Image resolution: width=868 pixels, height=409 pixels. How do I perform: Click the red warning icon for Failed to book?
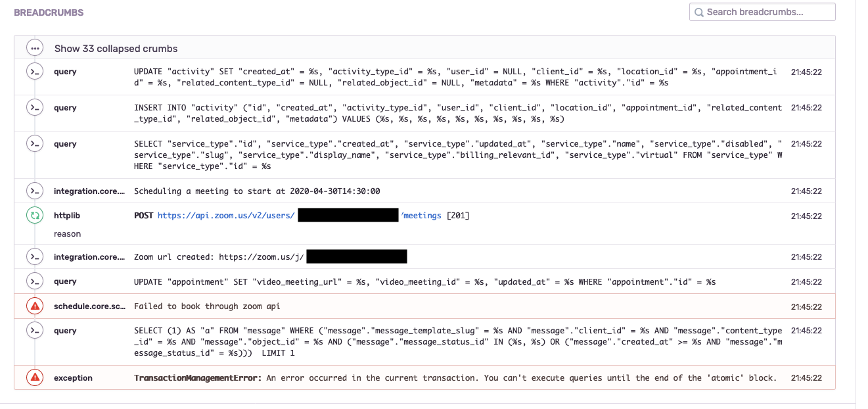(35, 306)
